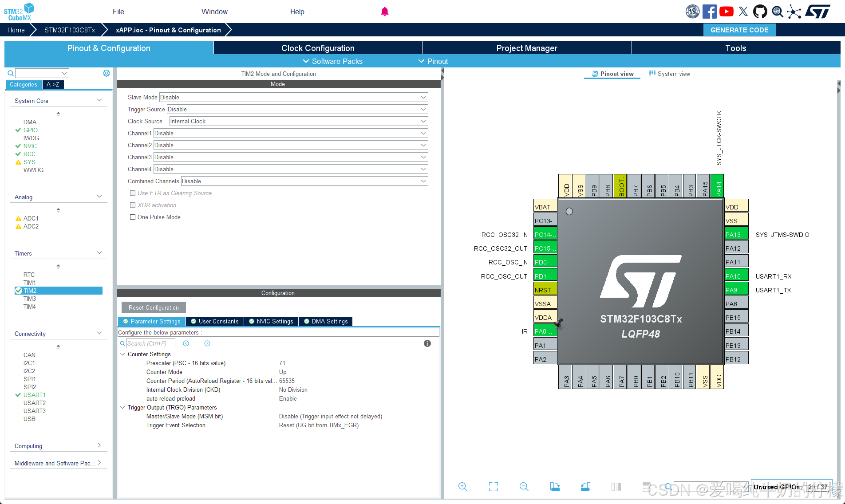Image resolution: width=845 pixels, height=504 pixels.
Task: Click the PA9 USART1_TX pin
Action: 736,290
